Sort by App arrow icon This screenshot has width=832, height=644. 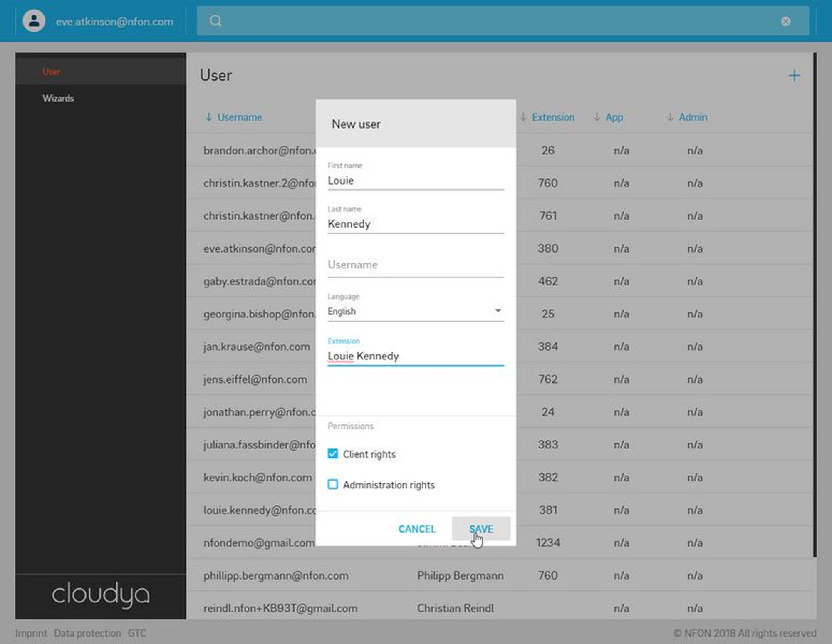click(597, 117)
